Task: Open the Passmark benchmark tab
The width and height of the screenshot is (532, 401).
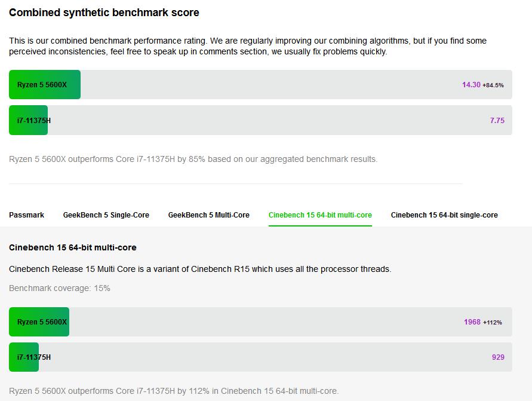Action: 26,215
